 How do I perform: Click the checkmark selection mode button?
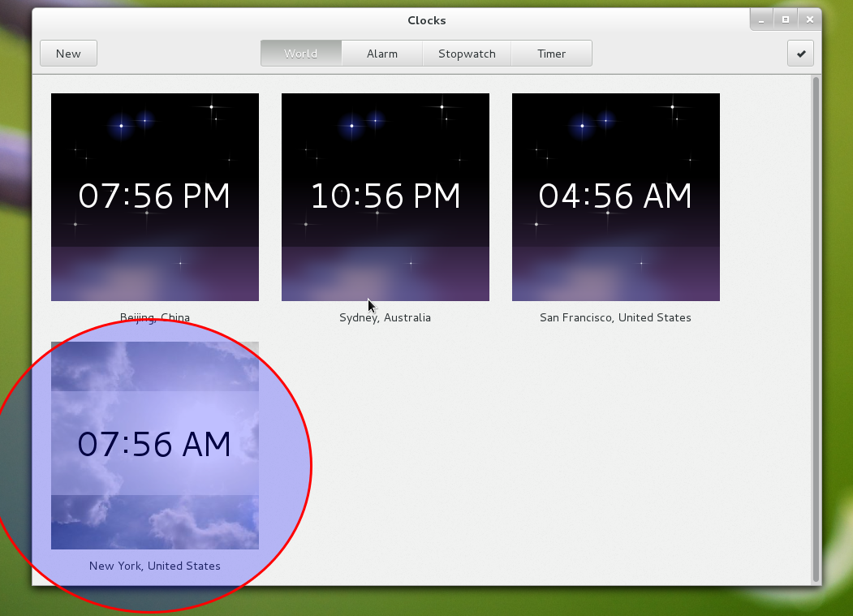point(800,54)
